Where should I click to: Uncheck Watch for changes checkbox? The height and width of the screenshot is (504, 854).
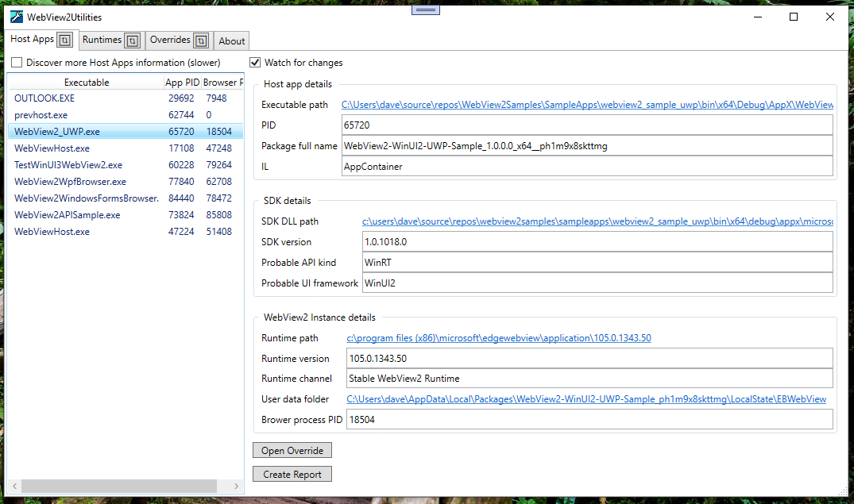[x=255, y=63]
